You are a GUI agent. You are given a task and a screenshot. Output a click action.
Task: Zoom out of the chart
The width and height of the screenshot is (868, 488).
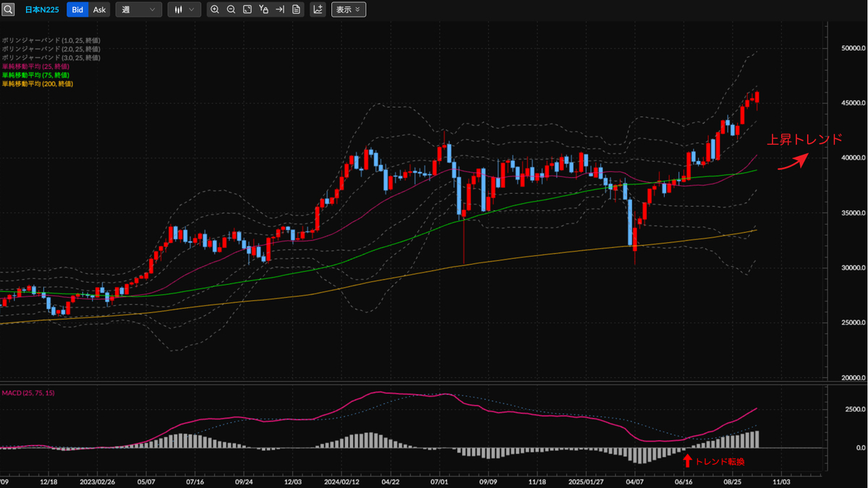(x=231, y=9)
